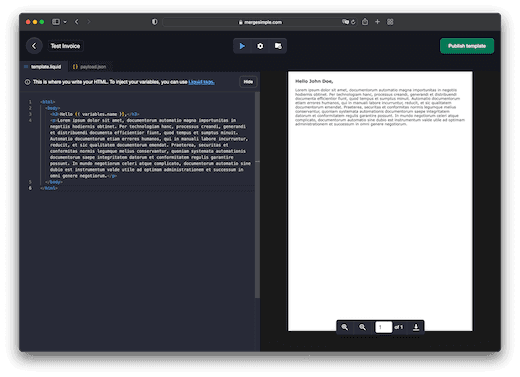Image resolution: width=520 pixels, height=377 pixels.
Task: Click 'Hello John Doe,' heading in preview
Action: click(314, 81)
